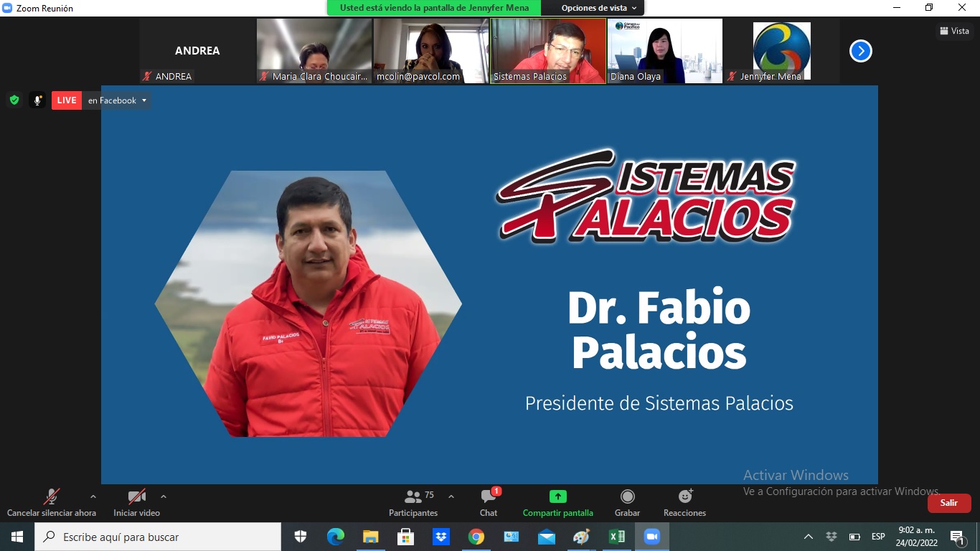Image resolution: width=980 pixels, height=551 pixels.
Task: Change layout using Vista button
Action: point(954,31)
